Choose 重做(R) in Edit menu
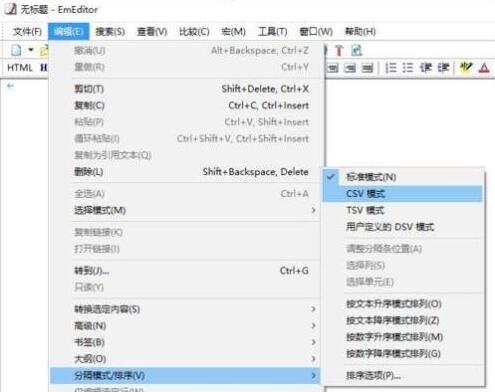The height and width of the screenshot is (392, 495). pos(185,67)
